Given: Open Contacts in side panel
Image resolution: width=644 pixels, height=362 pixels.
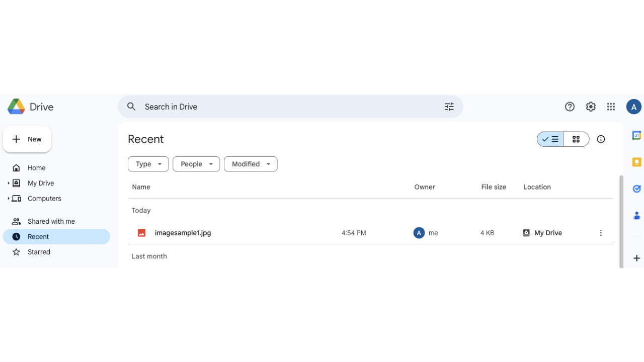Looking at the screenshot, I should [636, 215].
